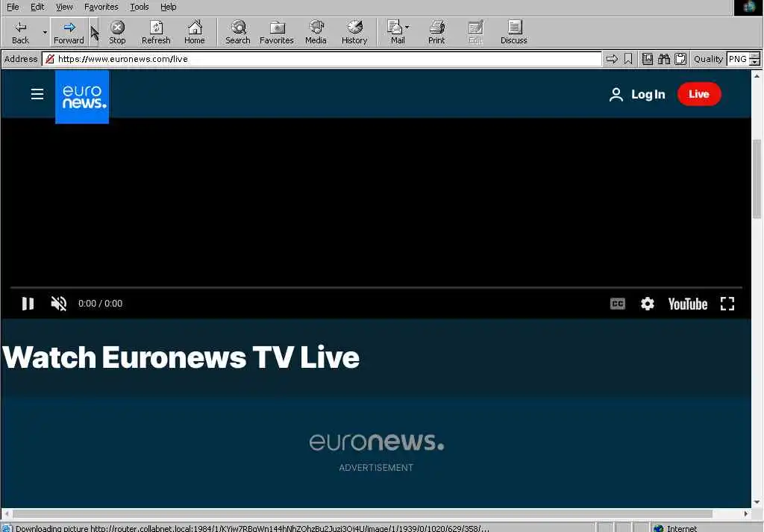
Task: Print the page with the Print icon
Action: [x=436, y=32]
